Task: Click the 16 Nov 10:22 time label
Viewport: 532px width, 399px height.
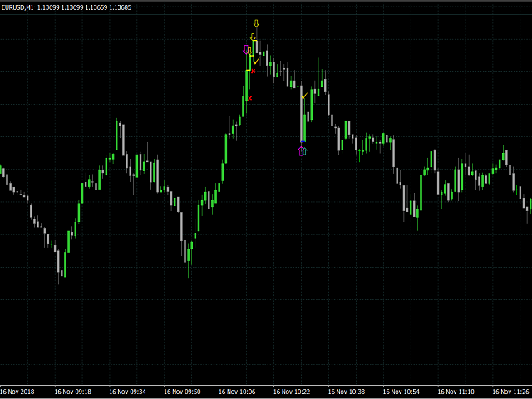Action: point(292,392)
